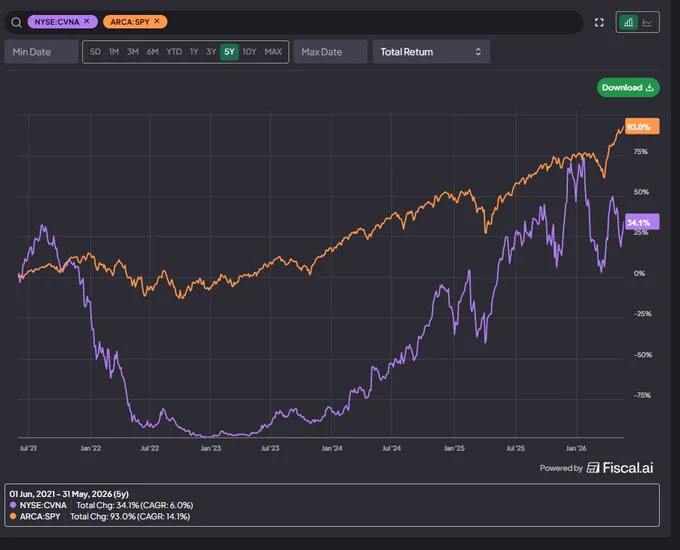The image size is (680, 550).
Task: Switch to line chart mode
Action: coord(647,22)
